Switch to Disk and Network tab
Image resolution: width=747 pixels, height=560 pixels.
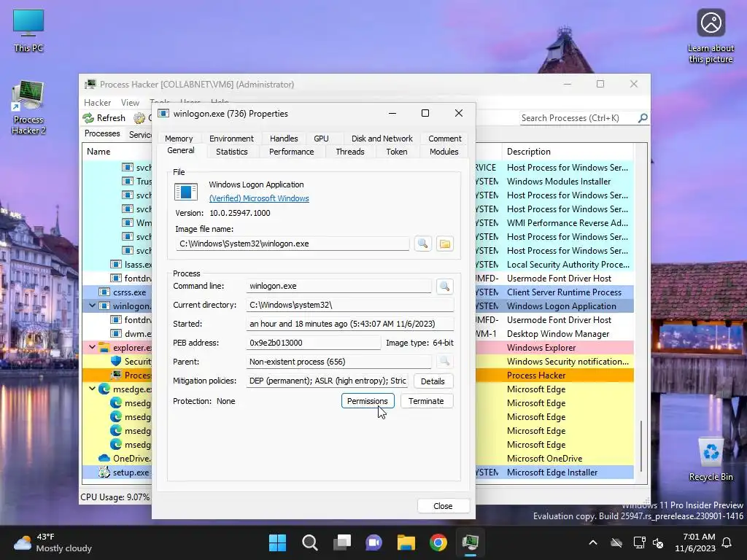[382, 139]
